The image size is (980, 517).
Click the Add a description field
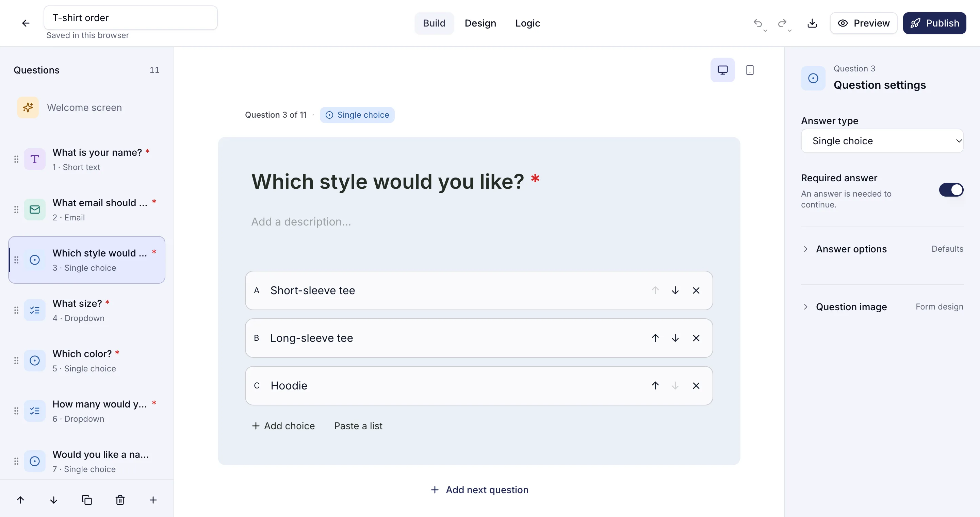(479, 222)
